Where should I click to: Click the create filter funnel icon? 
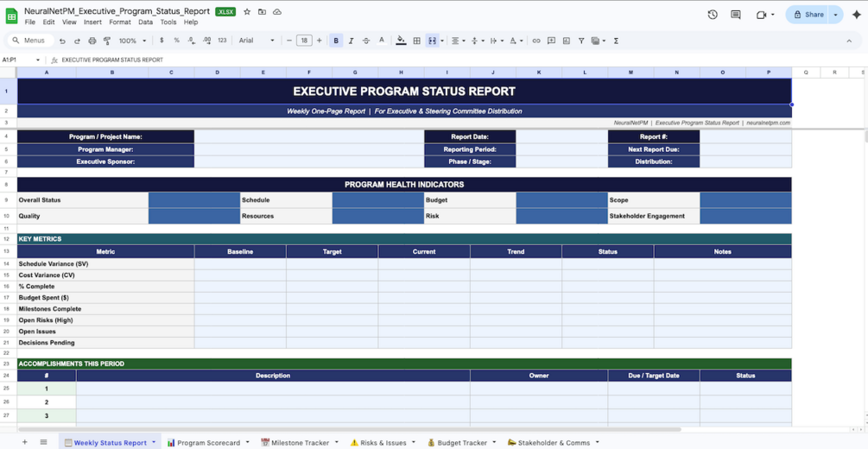pos(581,41)
